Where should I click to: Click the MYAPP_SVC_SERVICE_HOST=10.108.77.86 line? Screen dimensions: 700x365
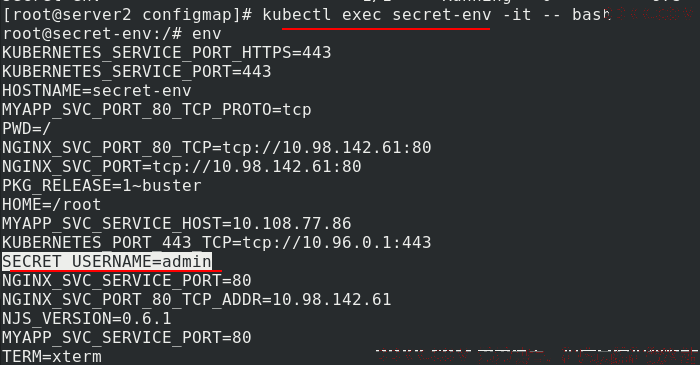click(177, 224)
